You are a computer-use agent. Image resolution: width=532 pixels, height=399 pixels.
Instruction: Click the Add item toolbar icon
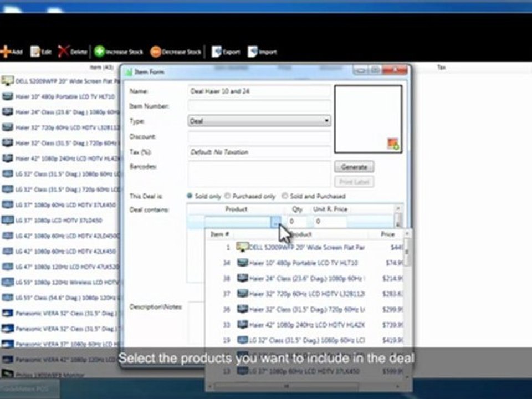6,52
